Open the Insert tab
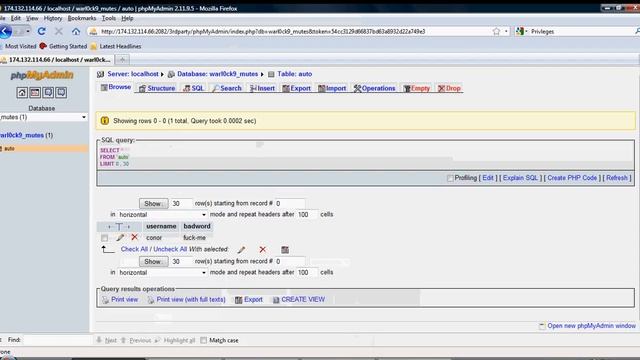 (262, 88)
